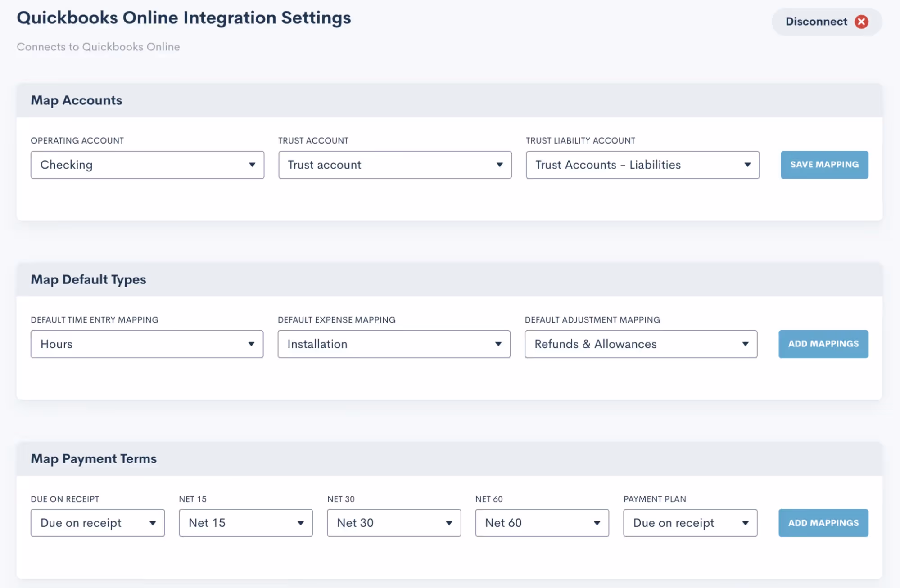The width and height of the screenshot is (900, 588).
Task: Open the Payment Plan dropdown
Action: [690, 523]
